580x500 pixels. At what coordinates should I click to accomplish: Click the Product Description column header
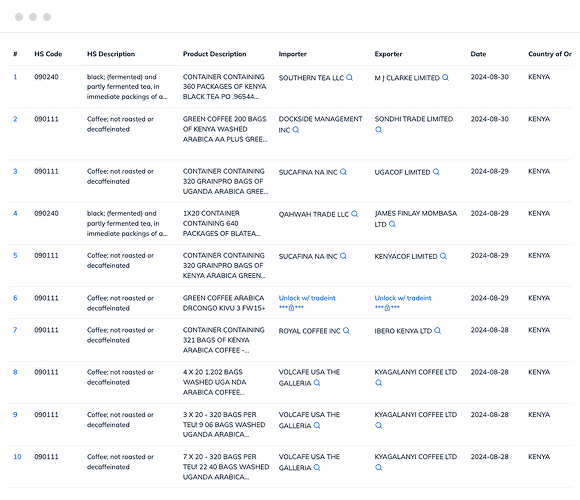pyautogui.click(x=215, y=54)
